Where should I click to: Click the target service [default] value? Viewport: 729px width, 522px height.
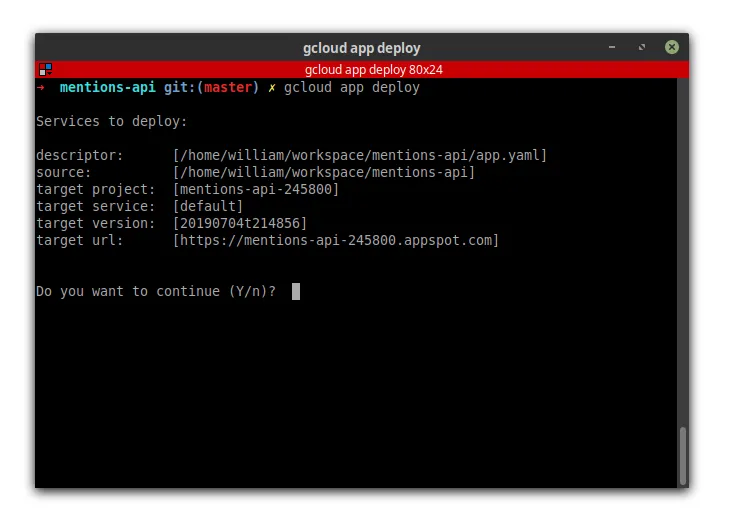[207, 206]
